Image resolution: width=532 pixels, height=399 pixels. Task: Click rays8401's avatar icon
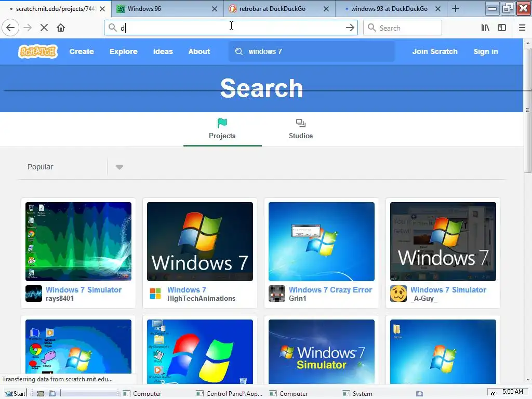pyautogui.click(x=34, y=294)
